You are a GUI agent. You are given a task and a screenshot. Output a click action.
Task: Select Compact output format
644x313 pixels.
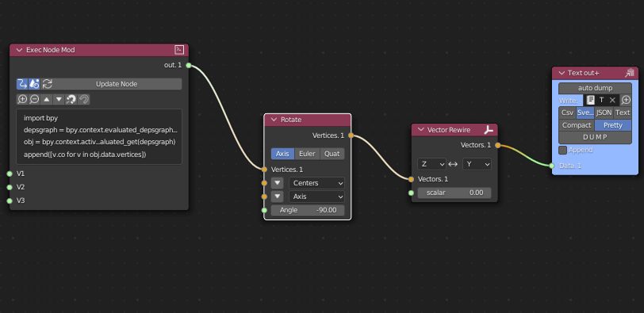point(577,125)
